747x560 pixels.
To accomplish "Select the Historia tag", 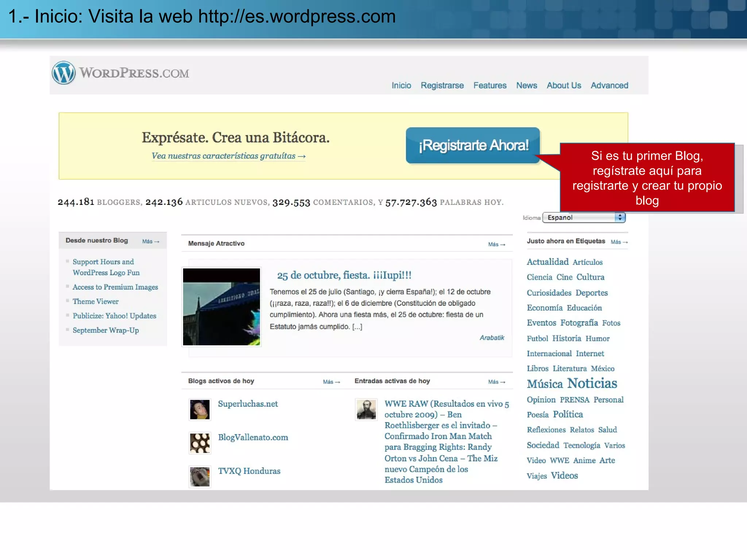I will click(x=566, y=338).
